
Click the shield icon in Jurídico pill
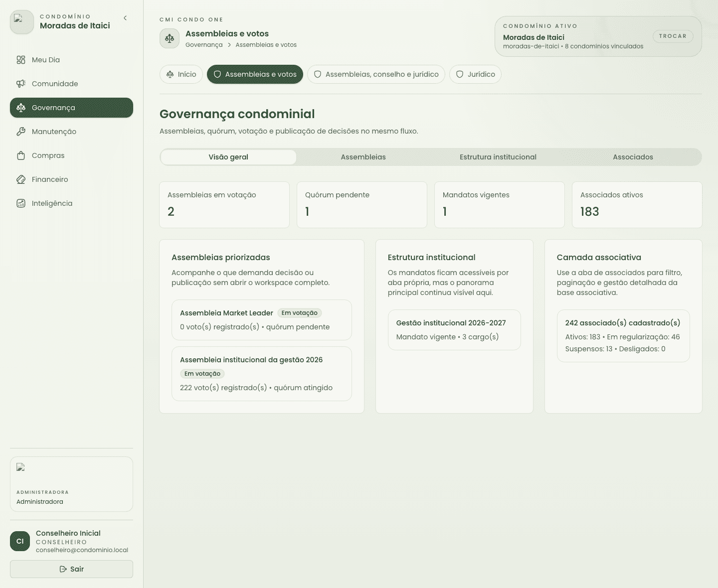click(x=460, y=74)
